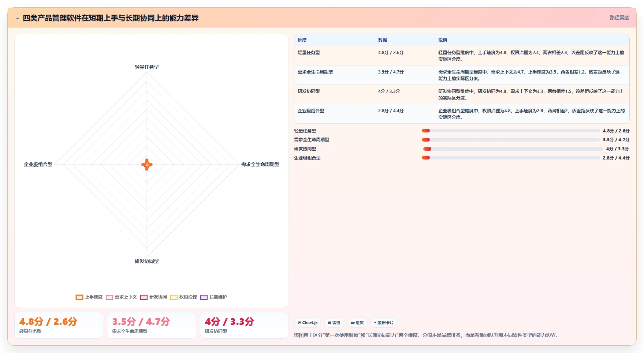Image resolution: width=644 pixels, height=353 pixels.
Task: Click the 轻量任务型 progress bar
Action: [x=510, y=131]
